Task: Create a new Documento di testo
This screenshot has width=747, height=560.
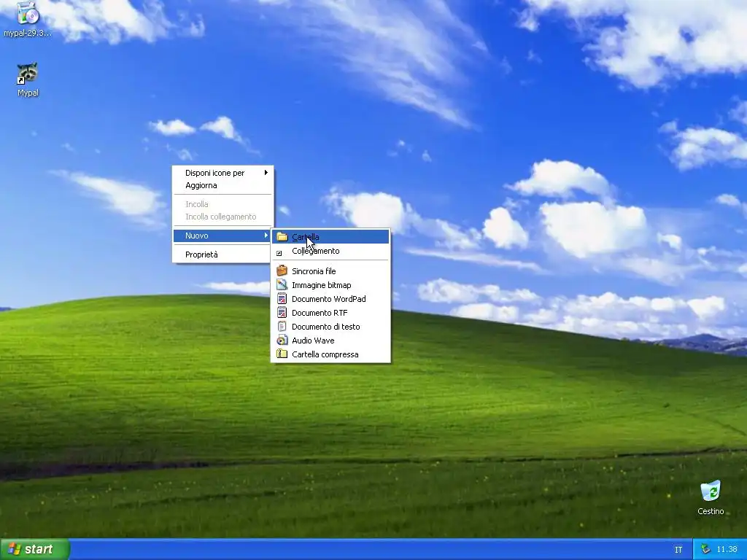Action: (330, 326)
